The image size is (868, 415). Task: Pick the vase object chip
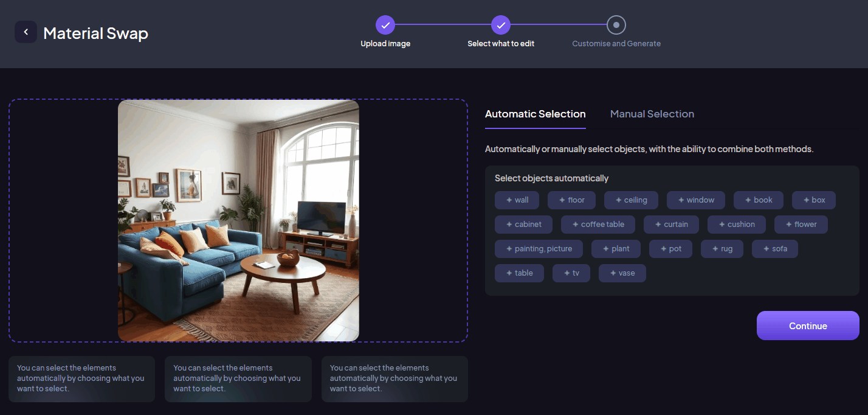coord(622,273)
